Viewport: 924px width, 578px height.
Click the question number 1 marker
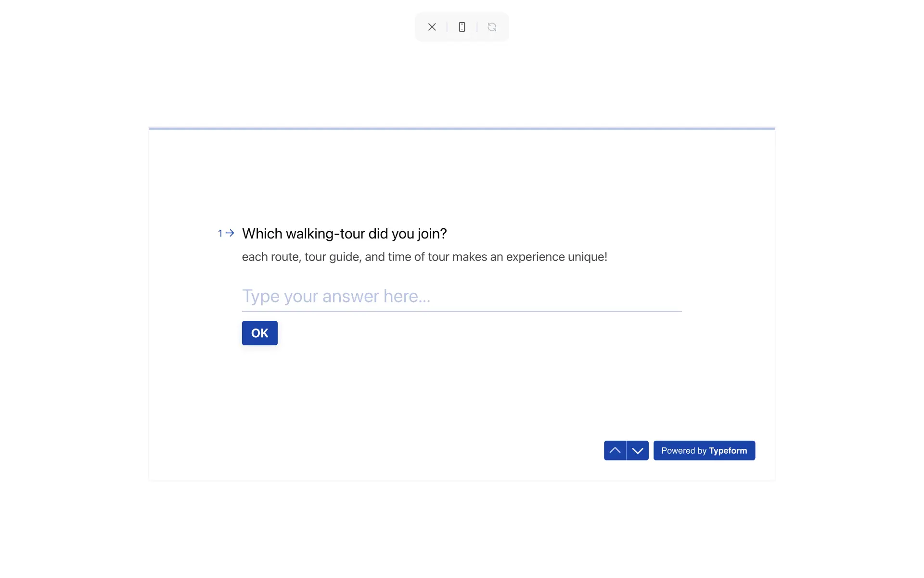(220, 234)
